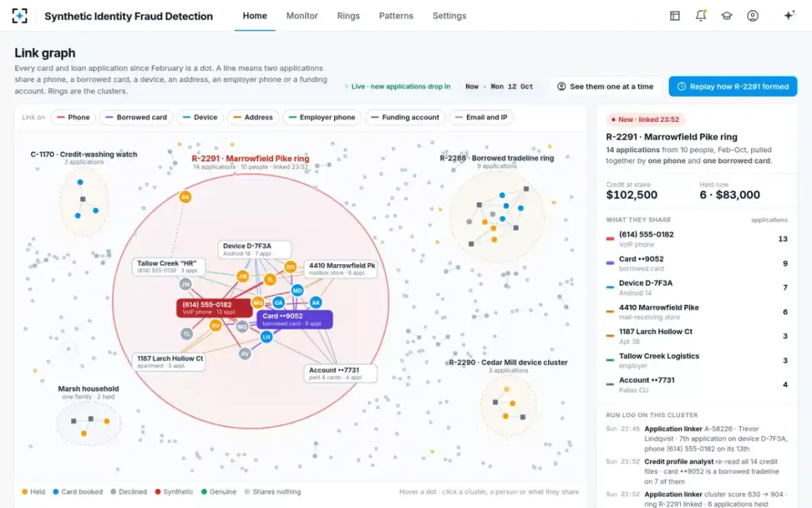The height and width of the screenshot is (508, 812).
Task: Select the blue AK node
Action: (315, 303)
